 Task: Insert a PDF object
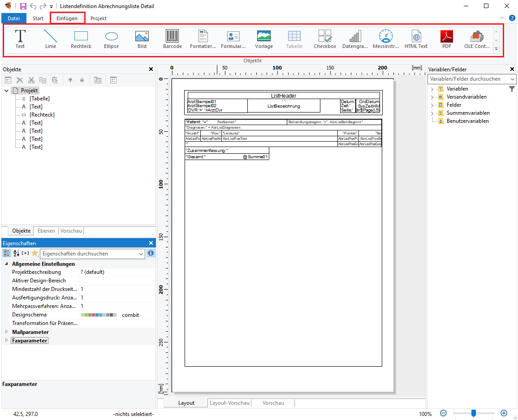[447, 39]
